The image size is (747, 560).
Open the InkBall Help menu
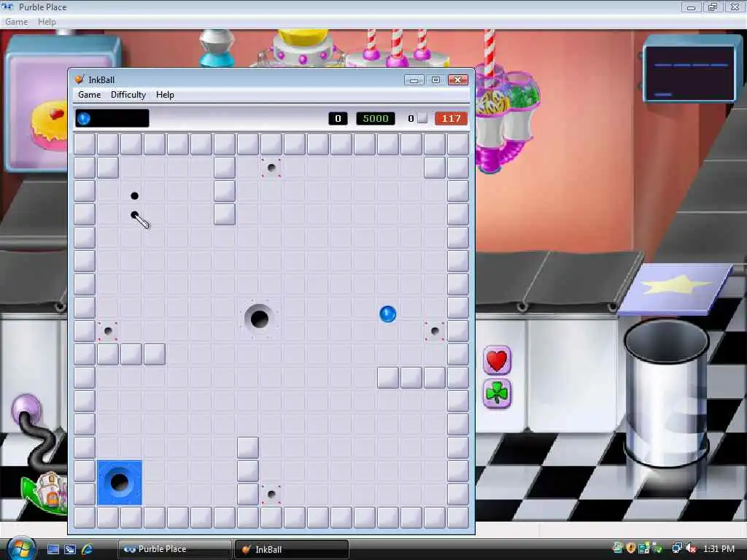coord(165,95)
